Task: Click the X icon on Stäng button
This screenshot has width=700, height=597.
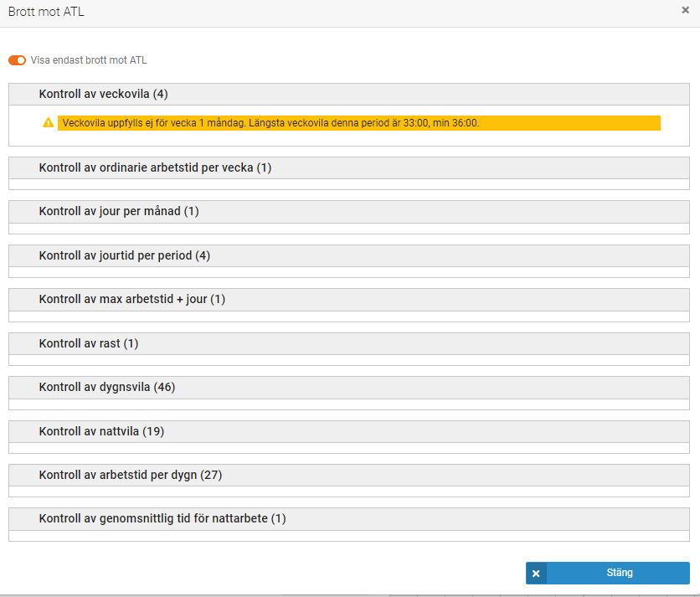Action: (536, 574)
